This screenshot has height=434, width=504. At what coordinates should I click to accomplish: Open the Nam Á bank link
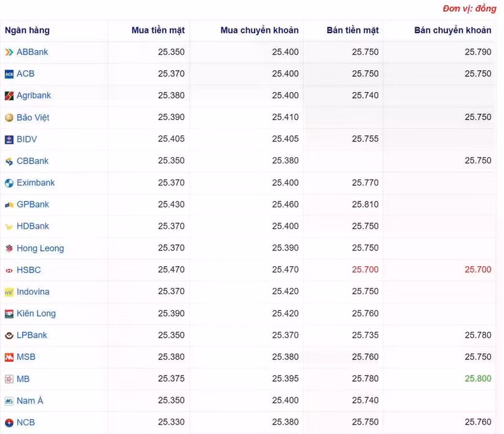30,400
